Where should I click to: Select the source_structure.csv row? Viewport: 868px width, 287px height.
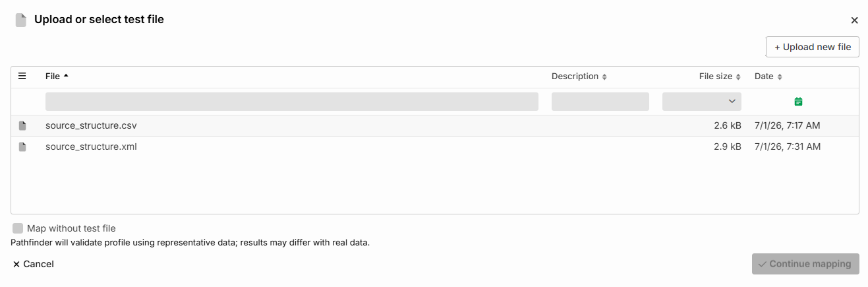point(435,125)
